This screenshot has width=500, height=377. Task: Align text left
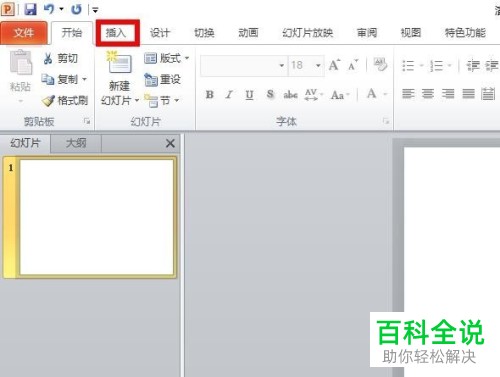coord(408,94)
